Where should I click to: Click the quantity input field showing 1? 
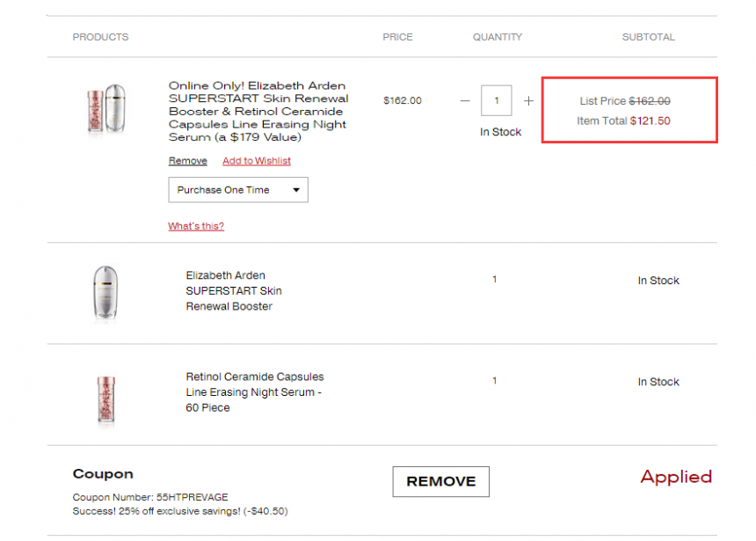[496, 100]
